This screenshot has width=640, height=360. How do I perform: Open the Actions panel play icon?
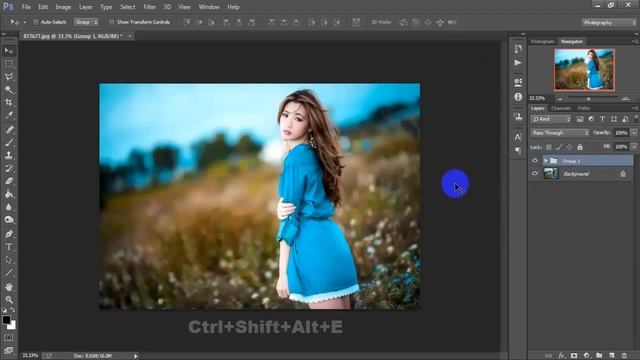[x=518, y=62]
